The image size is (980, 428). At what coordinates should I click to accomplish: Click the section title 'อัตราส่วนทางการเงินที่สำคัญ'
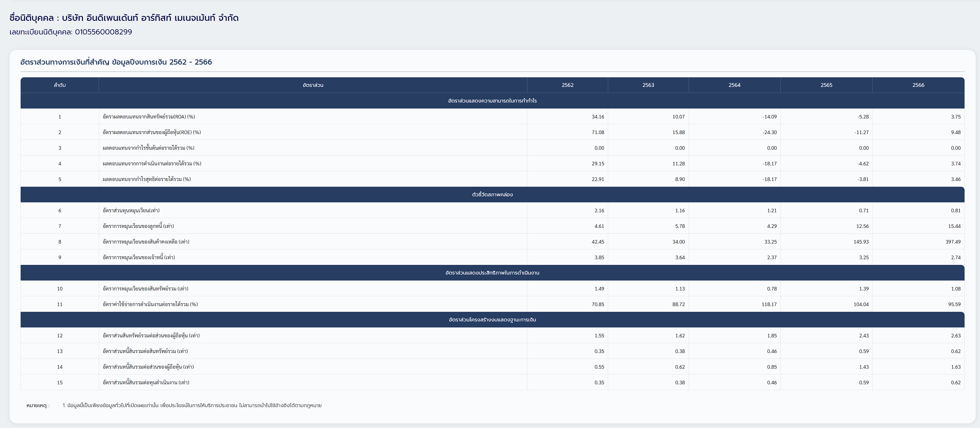pos(65,62)
